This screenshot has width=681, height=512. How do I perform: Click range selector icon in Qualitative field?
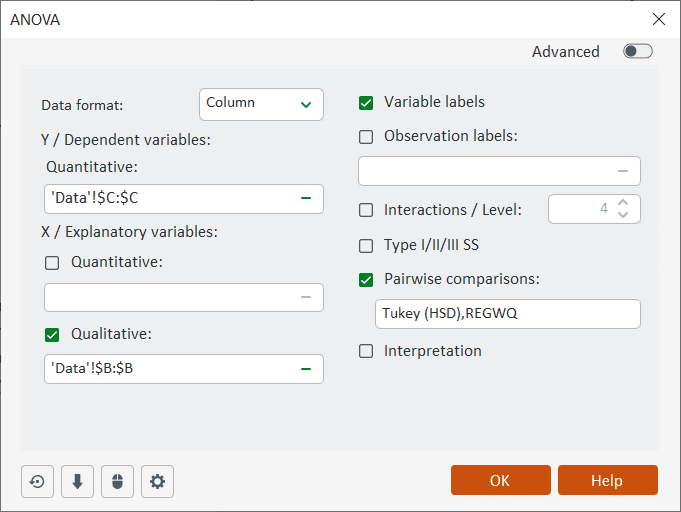(x=306, y=368)
